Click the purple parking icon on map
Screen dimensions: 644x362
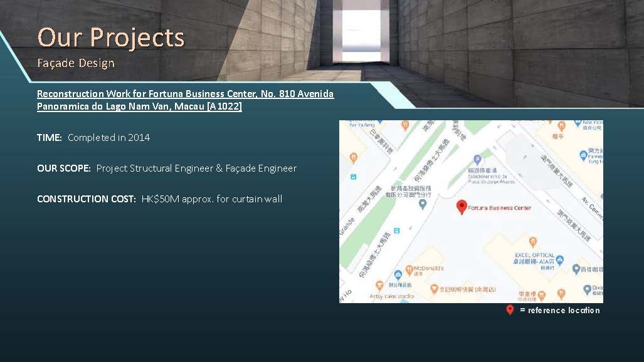click(x=477, y=160)
